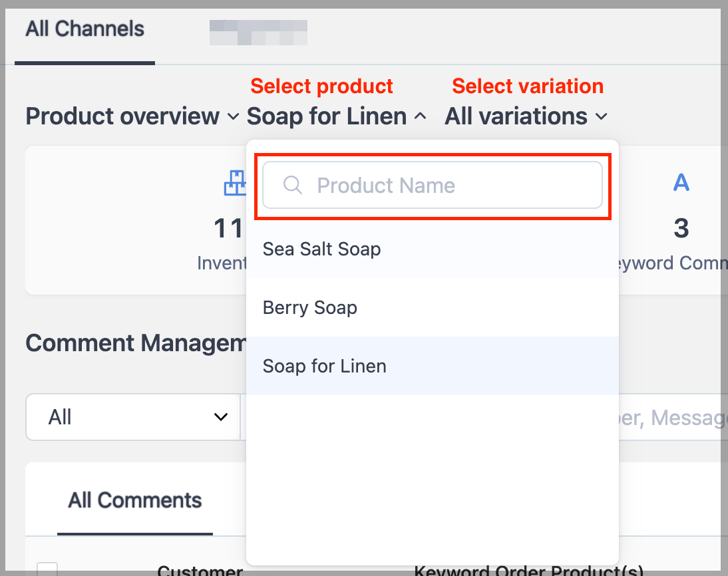Open the blurred tab beside All Channels
The height and width of the screenshot is (576, 728).
[258, 32]
